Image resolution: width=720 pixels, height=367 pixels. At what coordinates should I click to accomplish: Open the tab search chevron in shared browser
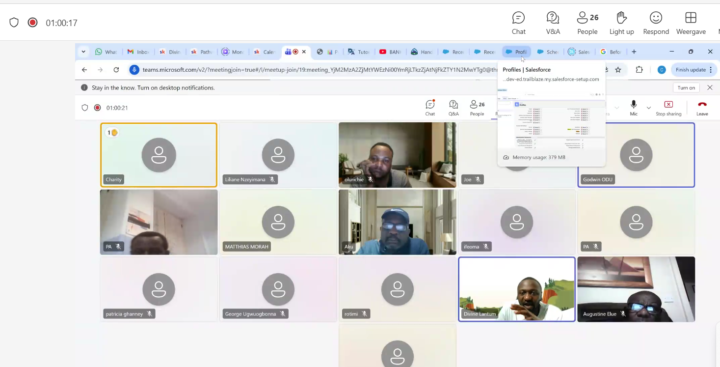tap(84, 52)
